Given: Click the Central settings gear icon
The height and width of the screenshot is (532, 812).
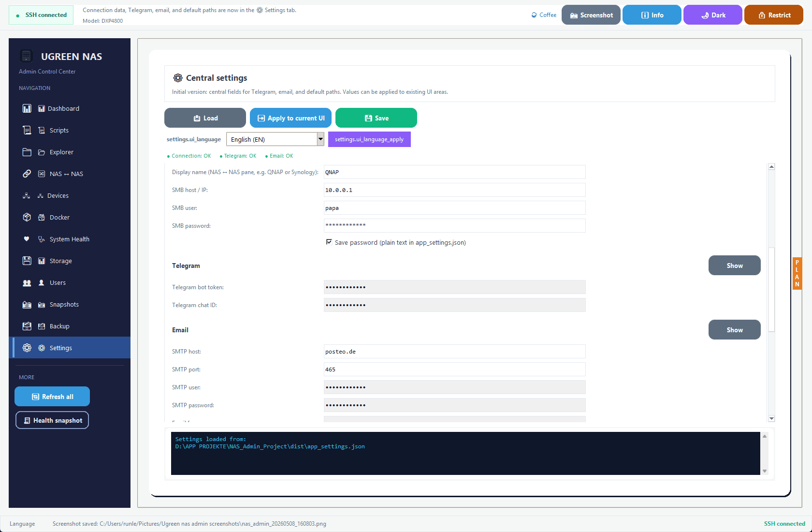Looking at the screenshot, I should pos(178,78).
